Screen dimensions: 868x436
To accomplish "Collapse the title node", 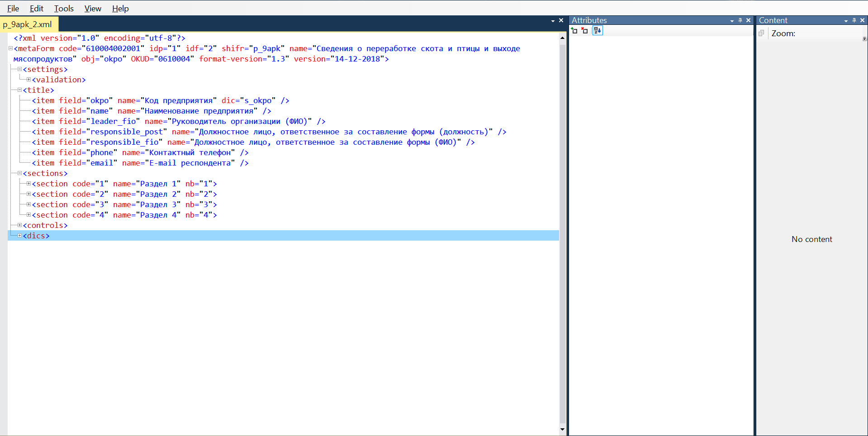I will tap(19, 90).
